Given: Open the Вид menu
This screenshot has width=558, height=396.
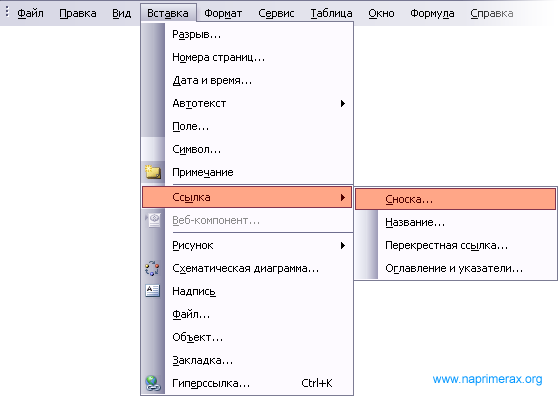Looking at the screenshot, I should [121, 13].
